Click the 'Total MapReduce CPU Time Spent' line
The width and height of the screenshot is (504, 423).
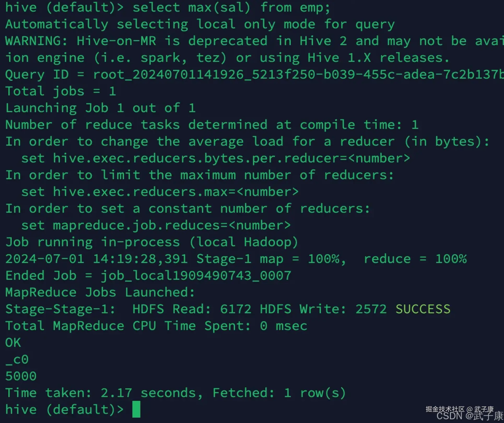(x=156, y=326)
